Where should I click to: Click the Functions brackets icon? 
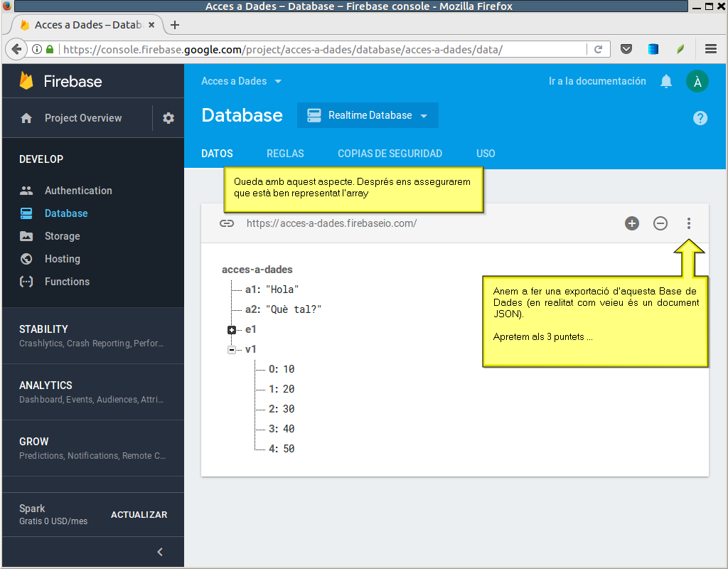26,282
